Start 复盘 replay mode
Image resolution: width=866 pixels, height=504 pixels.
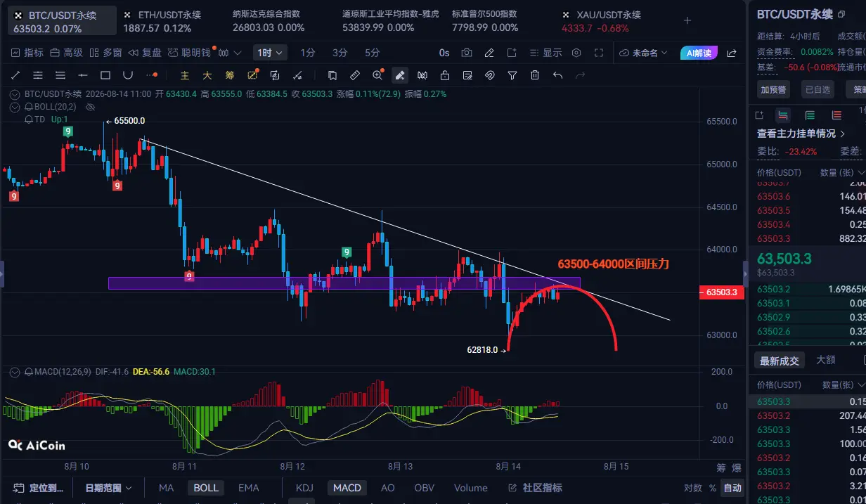[x=146, y=53]
